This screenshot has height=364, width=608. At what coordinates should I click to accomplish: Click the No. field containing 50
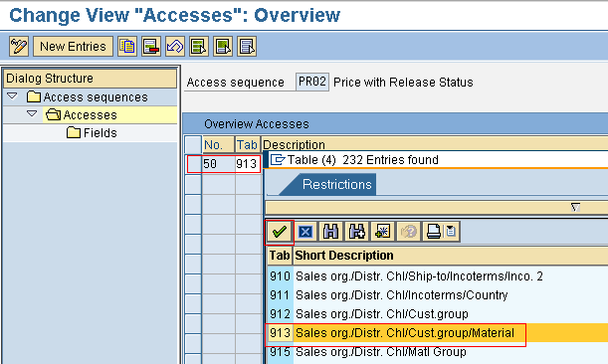coord(218,164)
